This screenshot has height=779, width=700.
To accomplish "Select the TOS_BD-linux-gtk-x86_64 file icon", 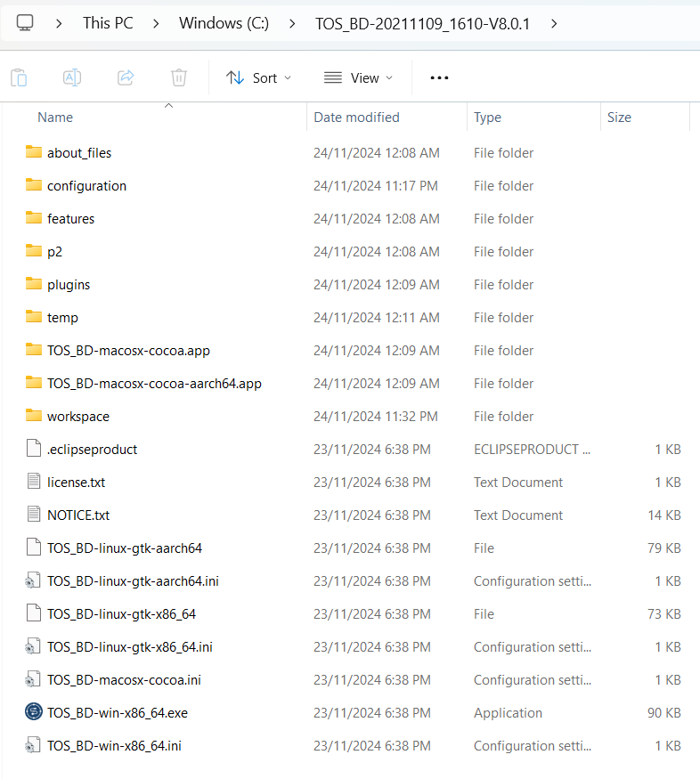I will pos(33,613).
